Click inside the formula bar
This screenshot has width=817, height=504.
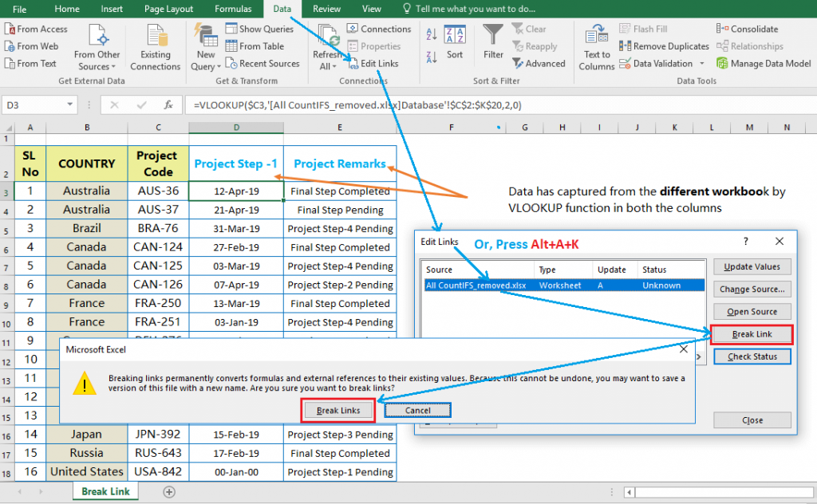point(500,105)
